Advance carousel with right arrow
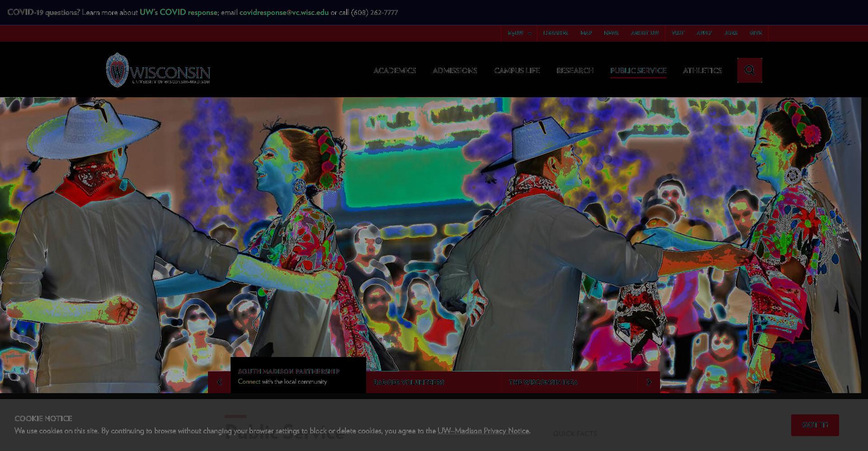The height and width of the screenshot is (451, 868). click(649, 382)
